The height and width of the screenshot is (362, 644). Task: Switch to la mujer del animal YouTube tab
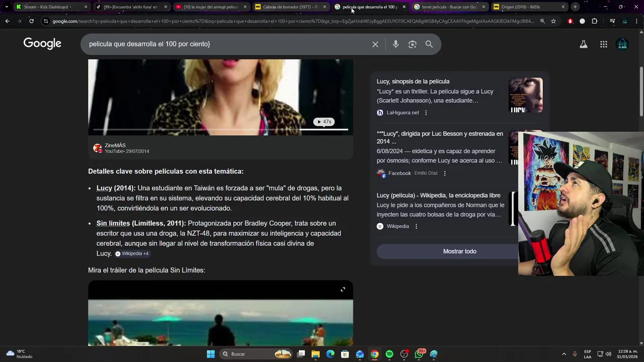coord(211,7)
